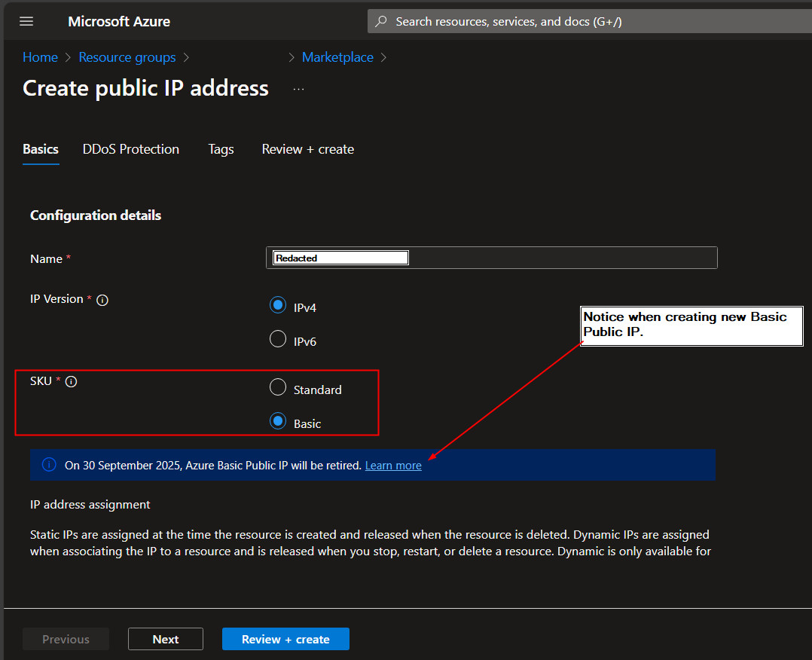Click the Microsoft Azure logo text
Screen dimensions: 812x660
click(x=119, y=21)
